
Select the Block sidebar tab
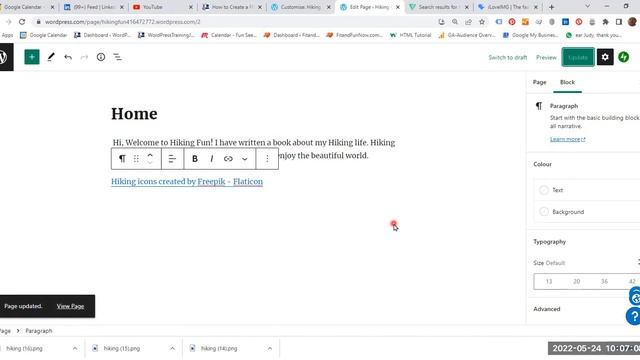pos(567,82)
